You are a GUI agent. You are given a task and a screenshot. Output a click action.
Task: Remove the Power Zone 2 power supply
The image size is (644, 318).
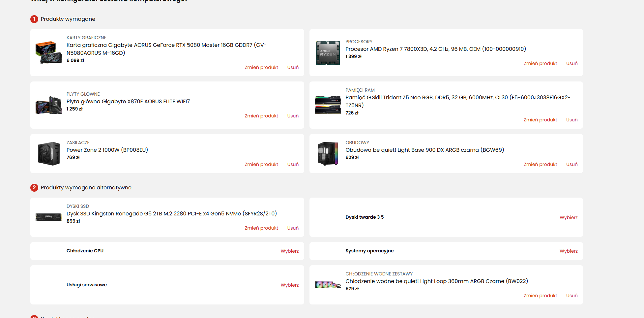click(293, 164)
